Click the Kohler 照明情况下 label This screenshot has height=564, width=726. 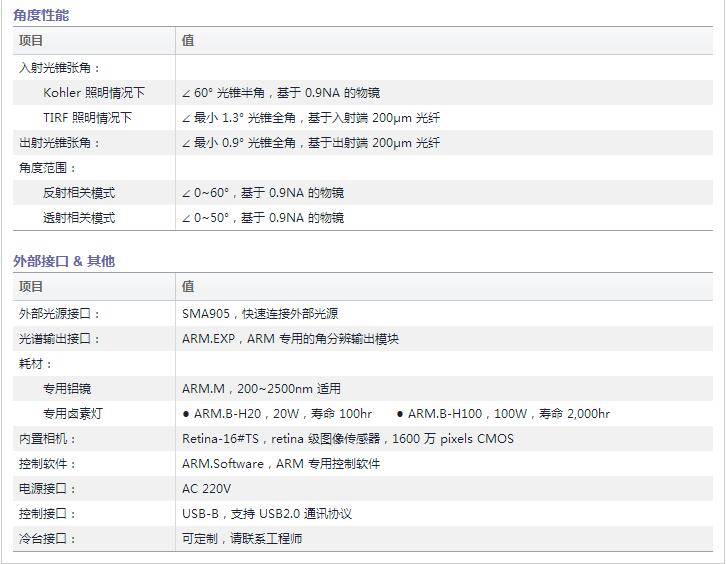94,93
